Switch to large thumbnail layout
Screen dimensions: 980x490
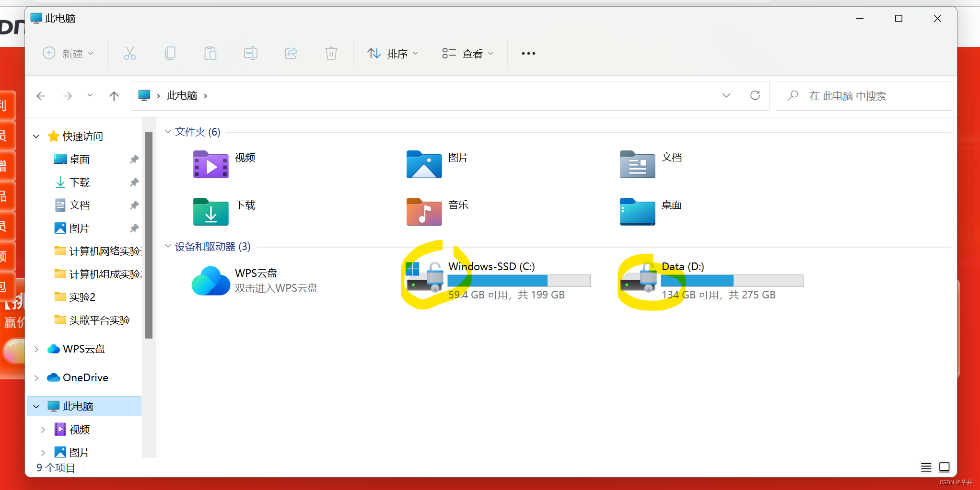point(944,467)
